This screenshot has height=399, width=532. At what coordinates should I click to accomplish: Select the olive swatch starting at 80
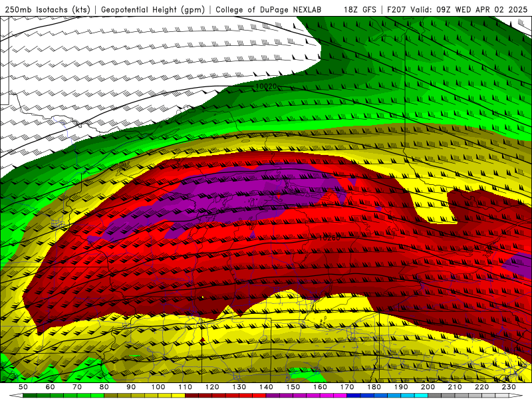pos(110,396)
